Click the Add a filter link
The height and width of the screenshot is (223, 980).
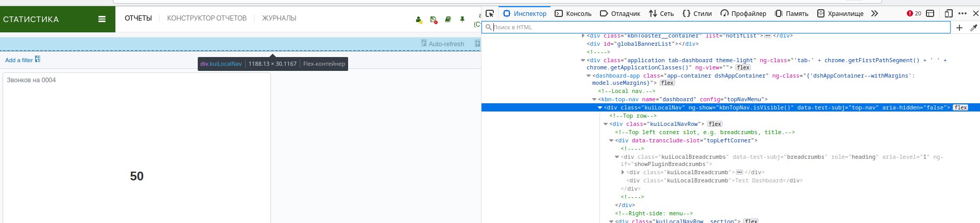19,60
